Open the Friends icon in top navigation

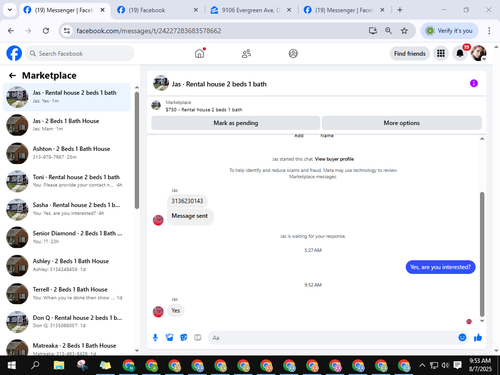tap(246, 53)
